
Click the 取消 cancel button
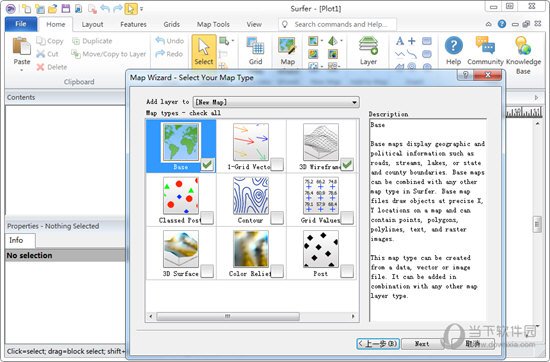[x=472, y=344]
